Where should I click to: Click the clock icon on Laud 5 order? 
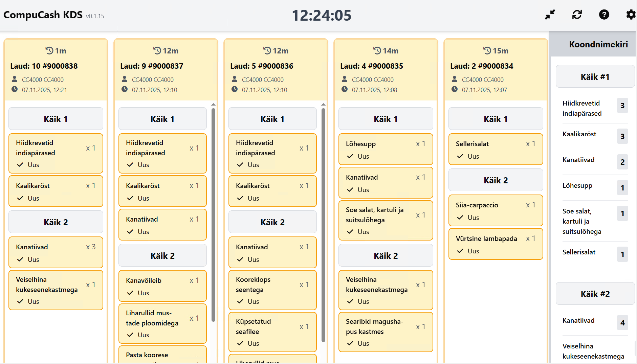(235, 89)
